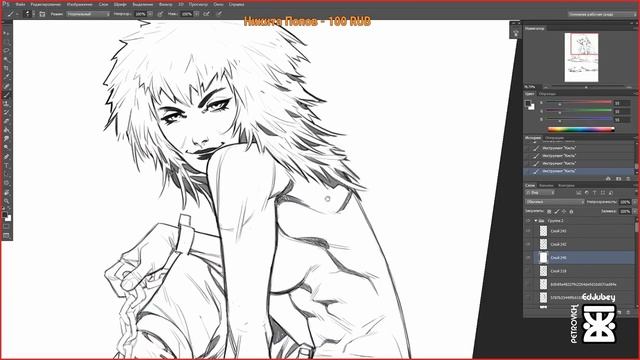Open the Изображение menu
This screenshot has width=640, height=360.
coord(80,4)
